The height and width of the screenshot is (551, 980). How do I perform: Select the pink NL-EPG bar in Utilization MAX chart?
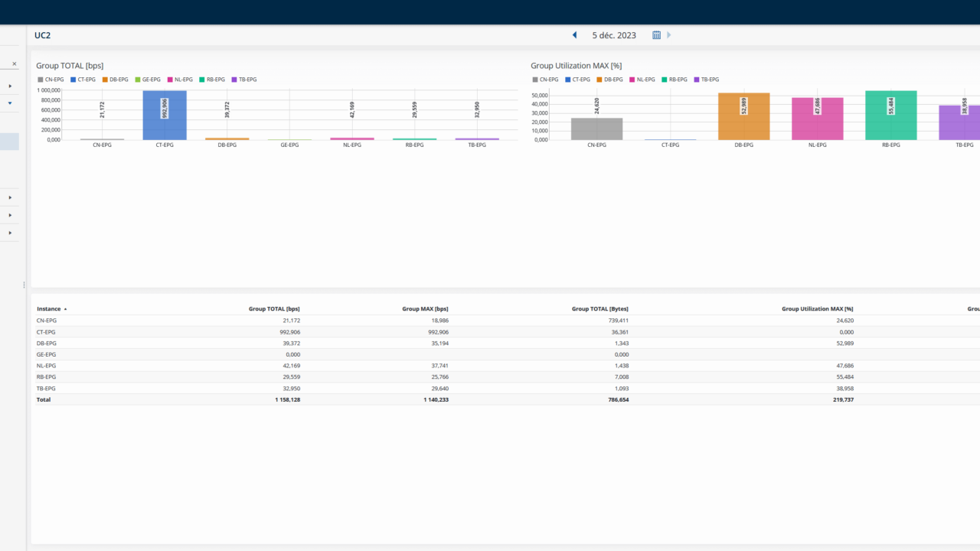[x=818, y=119]
